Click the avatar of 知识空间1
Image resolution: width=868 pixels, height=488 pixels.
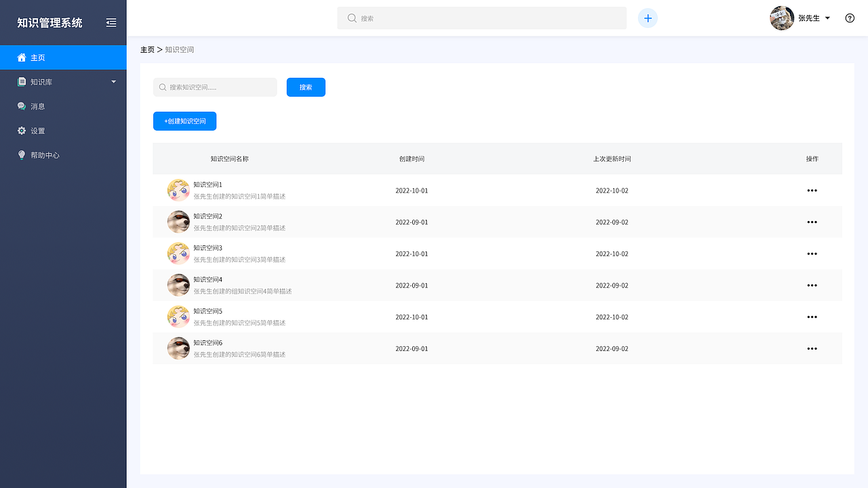click(x=178, y=190)
